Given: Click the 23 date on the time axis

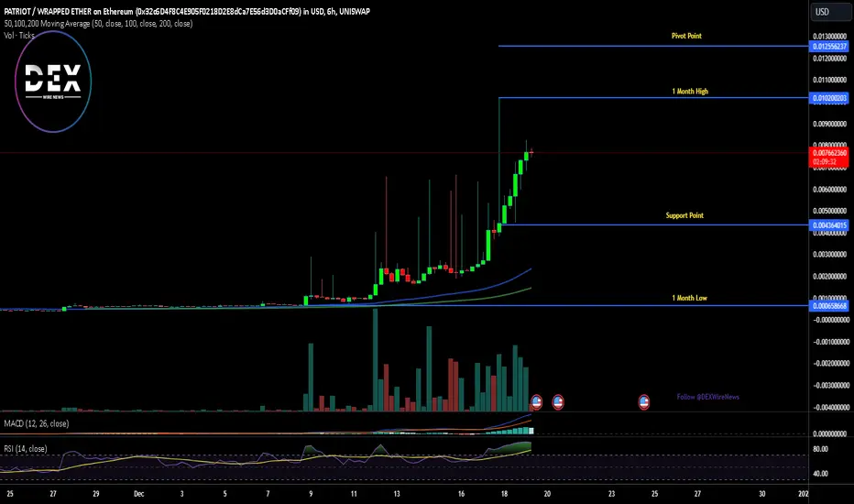Looking at the screenshot, I should coord(611,494).
